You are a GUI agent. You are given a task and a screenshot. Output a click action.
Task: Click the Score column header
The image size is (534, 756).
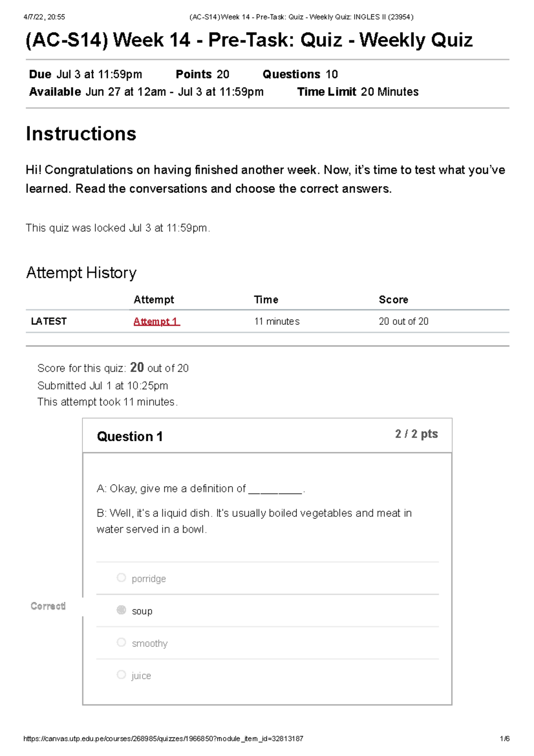(x=393, y=300)
